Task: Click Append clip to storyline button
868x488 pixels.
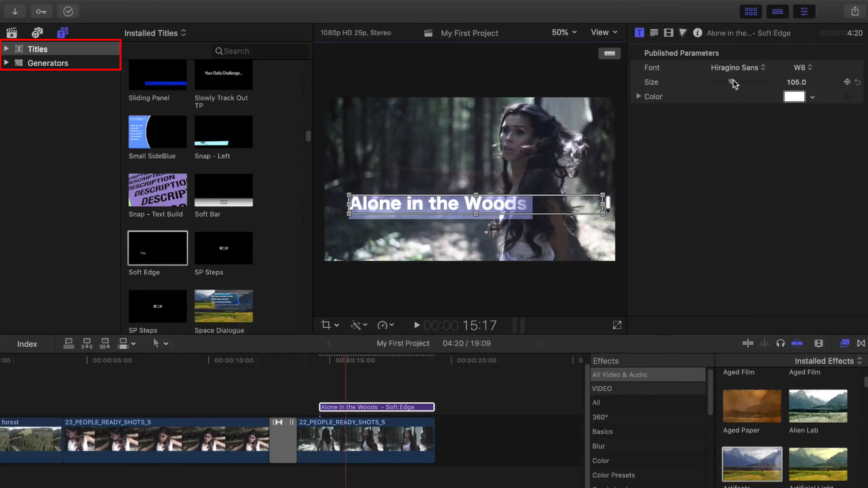Action: pos(105,343)
